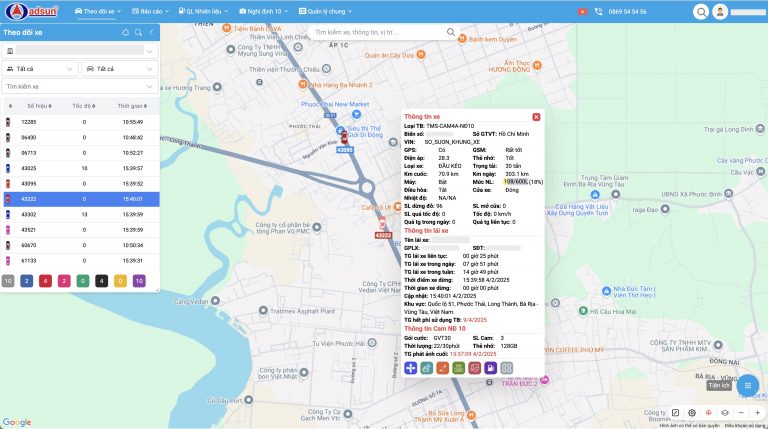Sort by the Tốc độ column header
This screenshot has width=768, height=429.
pos(82,105)
